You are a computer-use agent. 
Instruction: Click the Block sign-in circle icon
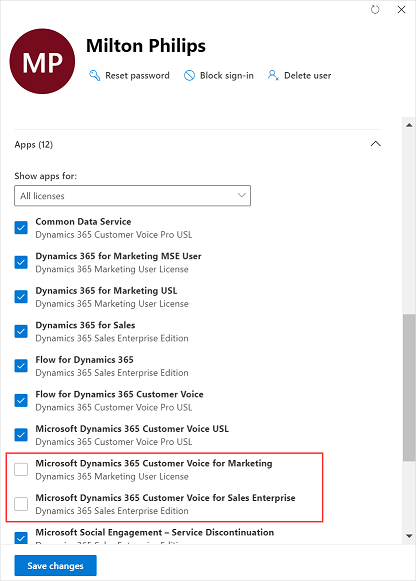(x=189, y=76)
